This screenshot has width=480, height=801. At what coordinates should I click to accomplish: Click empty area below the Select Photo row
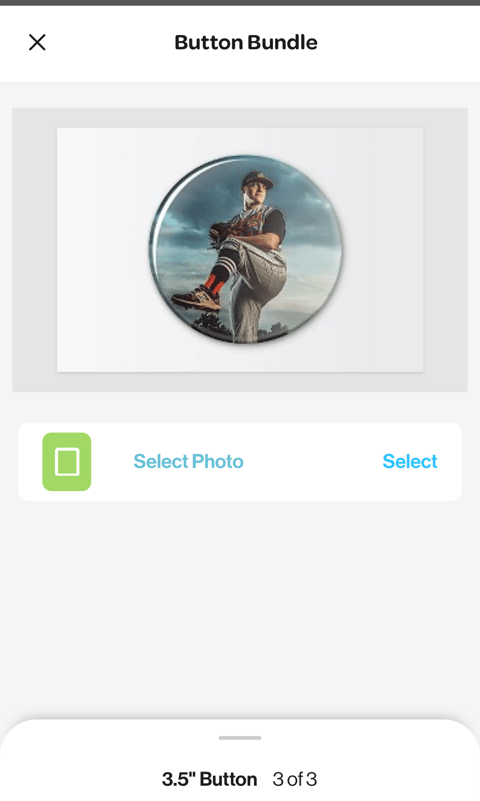[x=240, y=608]
